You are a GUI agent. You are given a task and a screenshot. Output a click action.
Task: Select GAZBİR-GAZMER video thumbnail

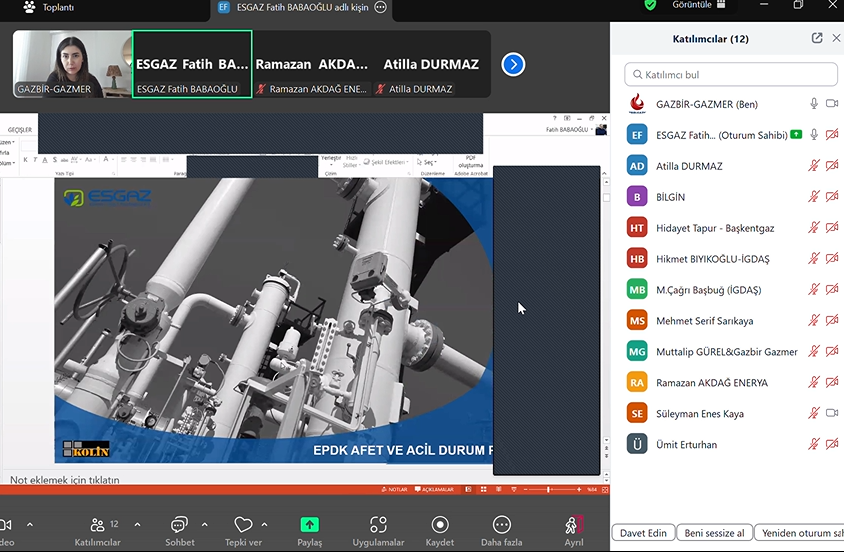(72, 64)
